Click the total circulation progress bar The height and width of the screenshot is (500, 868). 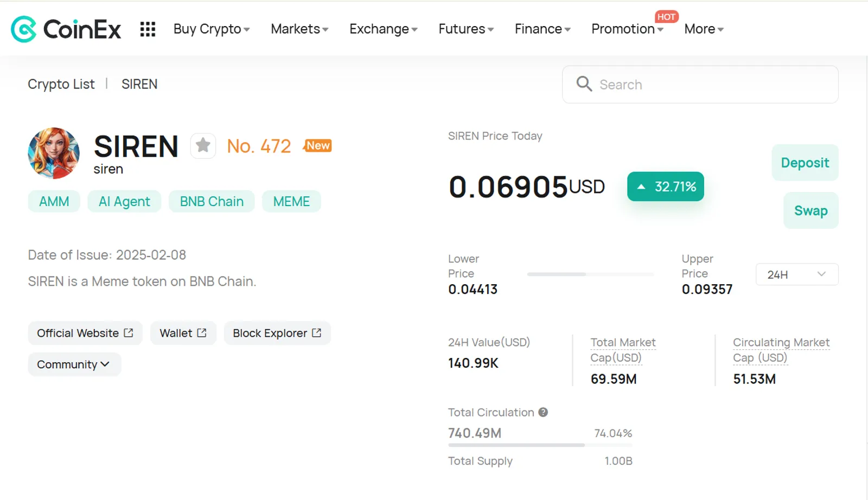click(540, 445)
